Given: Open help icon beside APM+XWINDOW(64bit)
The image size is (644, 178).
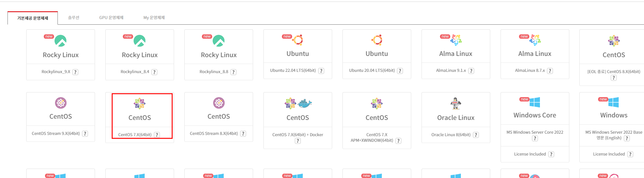Looking at the screenshot, I should 398,141.
